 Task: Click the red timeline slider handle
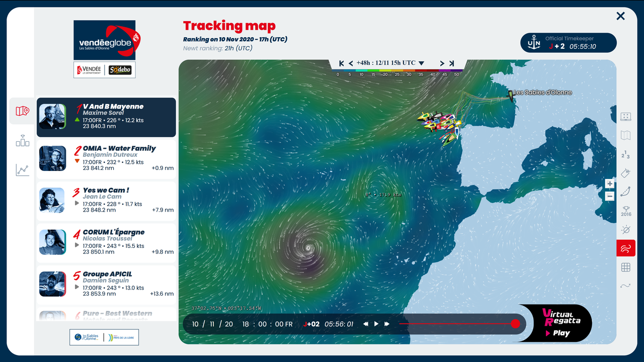[x=515, y=324]
